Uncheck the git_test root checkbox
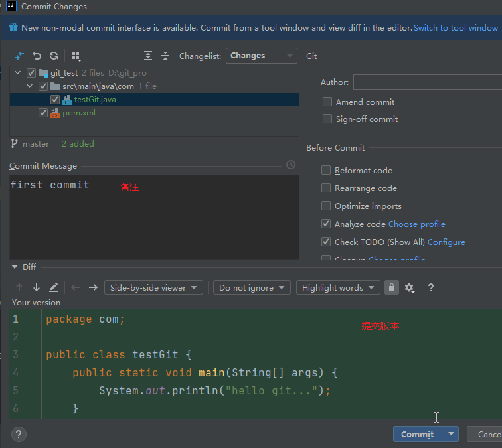 tap(31, 73)
